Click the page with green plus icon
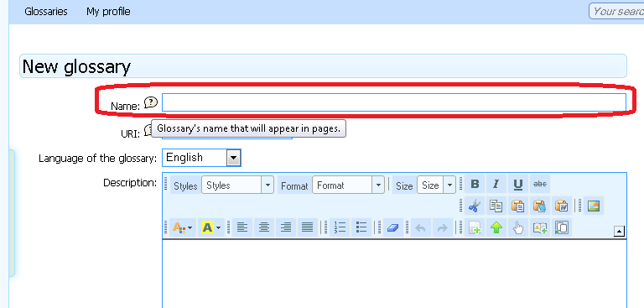 475,227
